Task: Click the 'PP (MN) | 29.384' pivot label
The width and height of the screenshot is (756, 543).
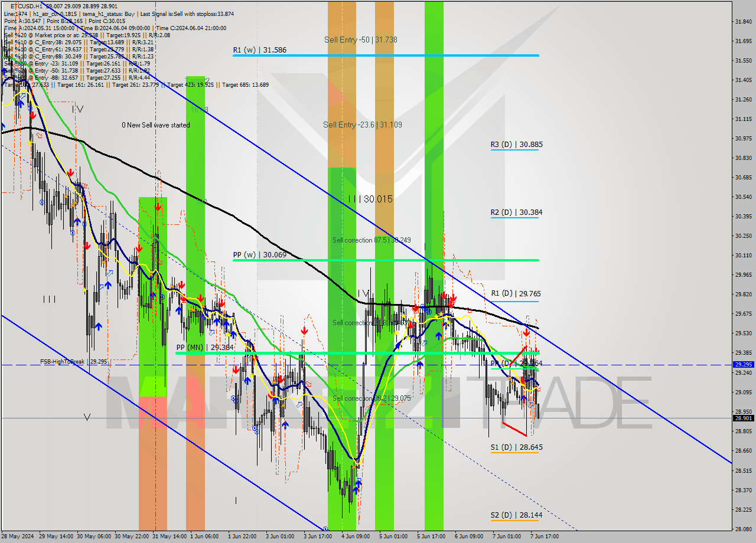Action: point(205,348)
